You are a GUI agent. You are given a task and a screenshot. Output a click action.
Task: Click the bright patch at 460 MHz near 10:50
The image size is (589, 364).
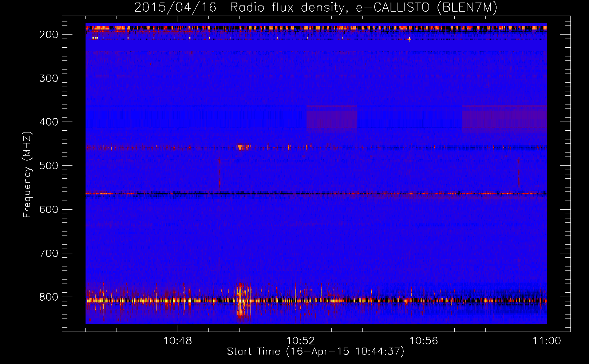(244, 147)
